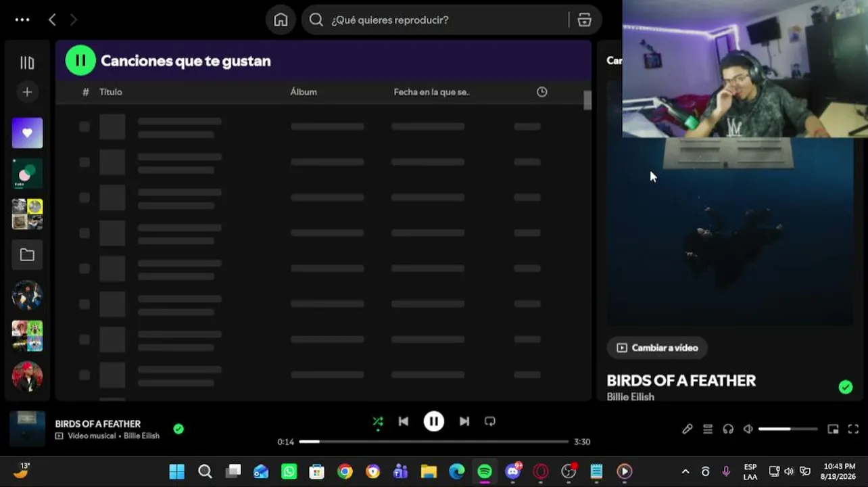Open Microsoft Store from the taskbar

317,471
